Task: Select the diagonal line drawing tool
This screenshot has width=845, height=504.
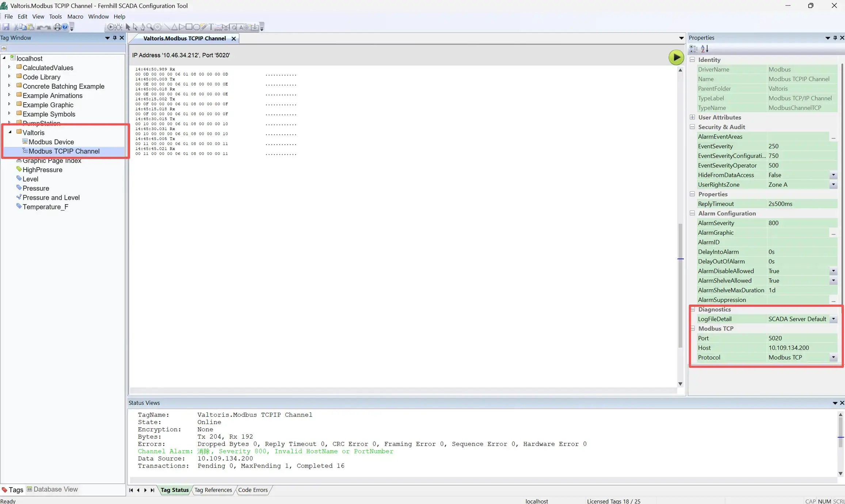Action: tap(167, 27)
